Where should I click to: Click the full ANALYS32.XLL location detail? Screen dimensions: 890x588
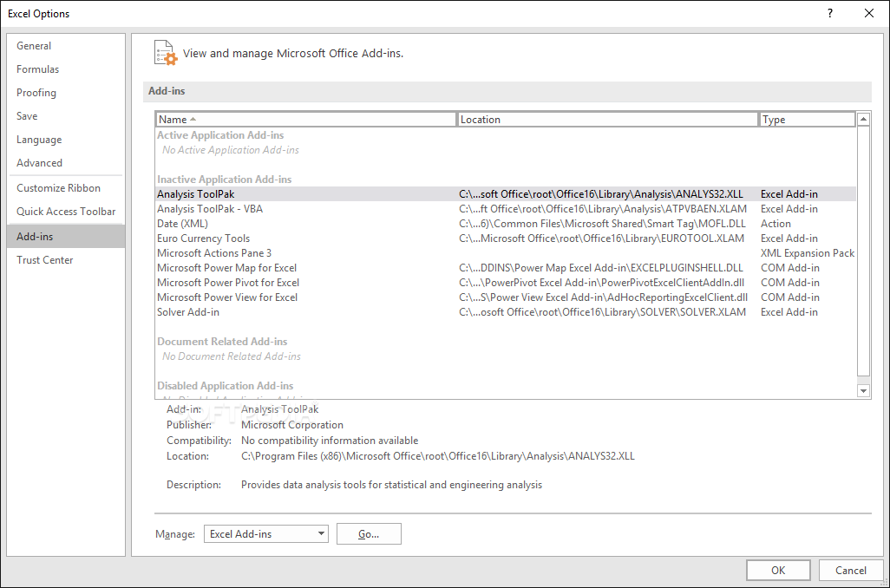click(437, 456)
